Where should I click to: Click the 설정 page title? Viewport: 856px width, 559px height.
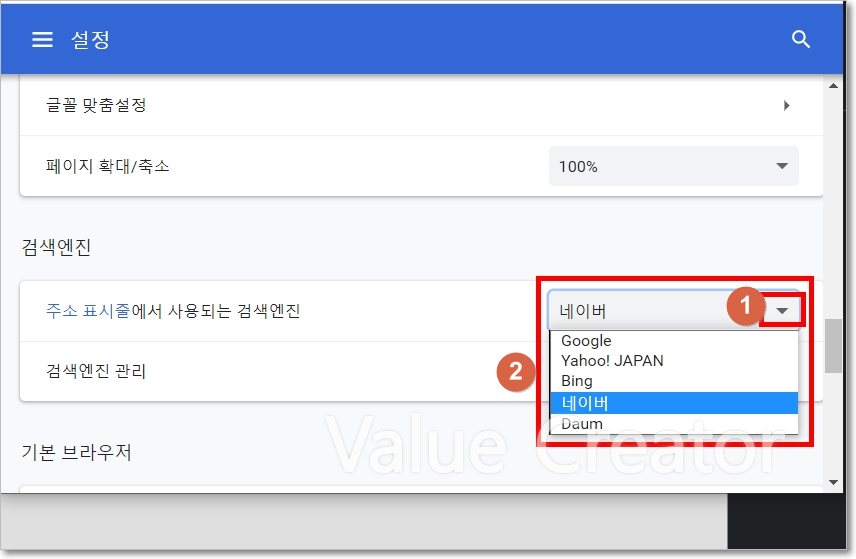[91, 39]
